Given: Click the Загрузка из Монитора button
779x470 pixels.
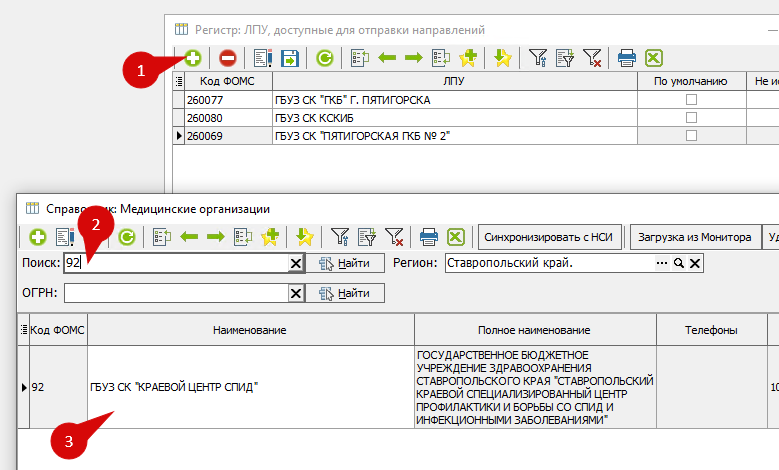Looking at the screenshot, I should point(694,237).
